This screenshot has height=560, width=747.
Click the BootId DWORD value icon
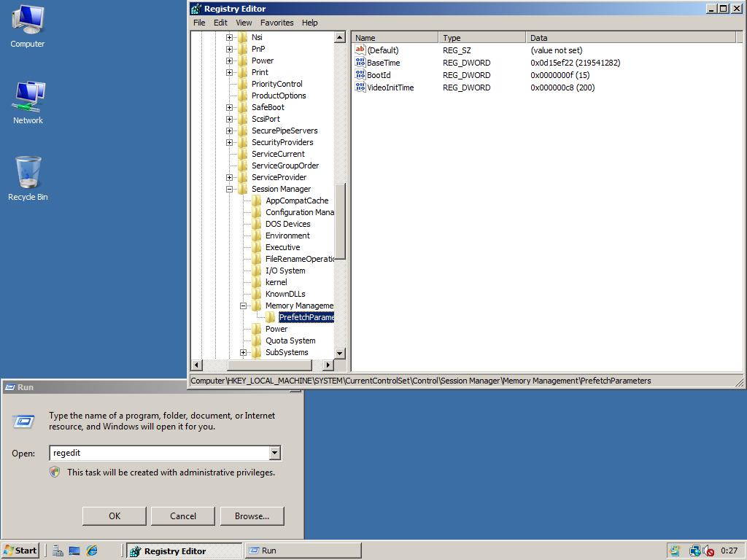360,75
